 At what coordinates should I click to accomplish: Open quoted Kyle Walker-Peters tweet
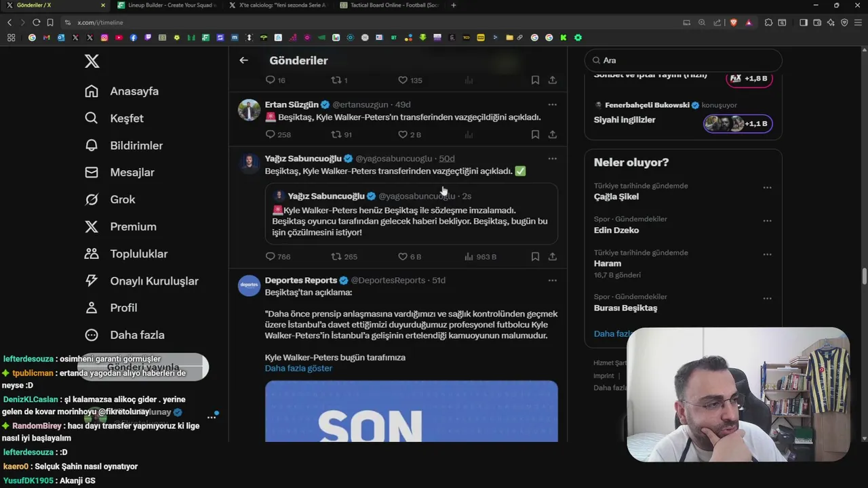(412, 213)
